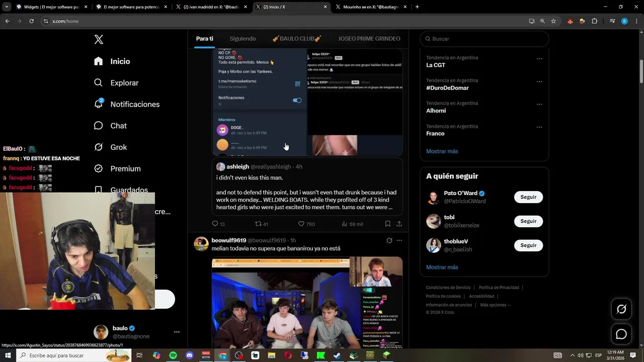Switch to the ivan madridd browser tab
The width and height of the screenshot is (644, 362).
pyautogui.click(x=211, y=7)
